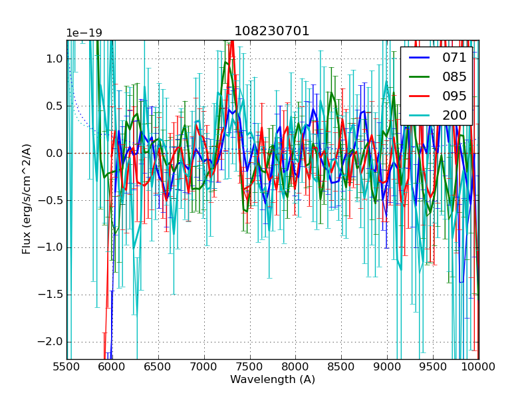Viewport: 532px width, 399px height.
Task: Click the Flux y-axis label
Action: tap(27, 199)
